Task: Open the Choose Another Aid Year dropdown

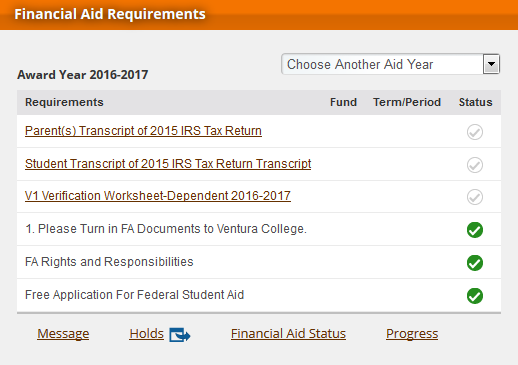Action: coord(390,64)
